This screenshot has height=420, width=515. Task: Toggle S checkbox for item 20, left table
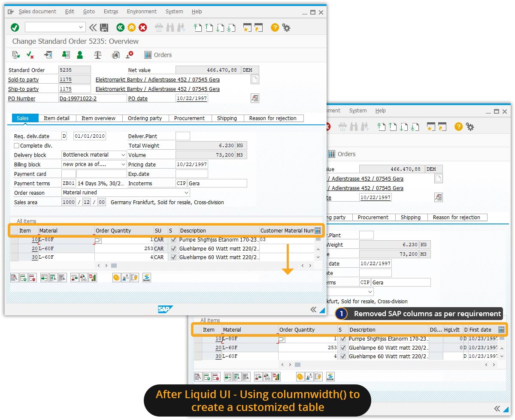pyautogui.click(x=173, y=248)
